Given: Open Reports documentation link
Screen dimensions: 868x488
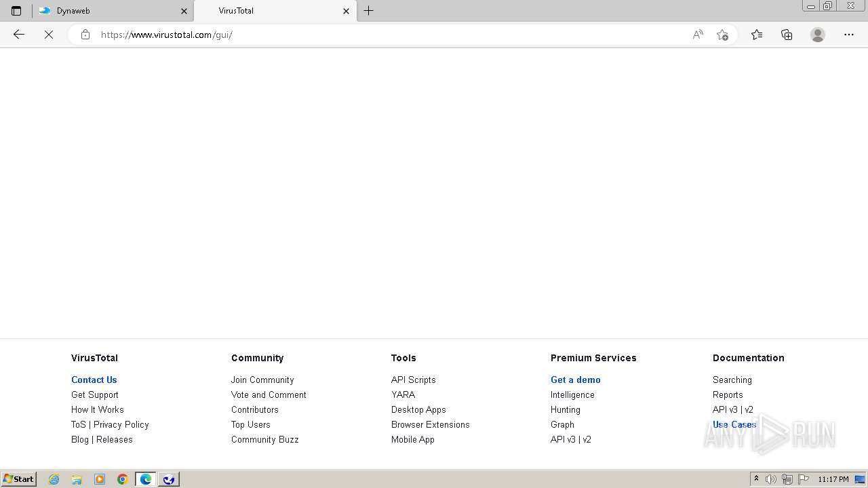Looking at the screenshot, I should point(728,394).
